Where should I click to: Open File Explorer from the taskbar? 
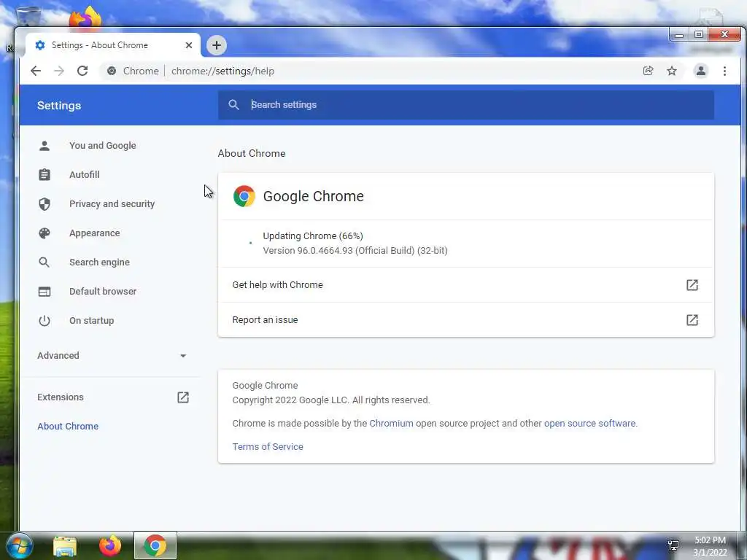point(65,545)
